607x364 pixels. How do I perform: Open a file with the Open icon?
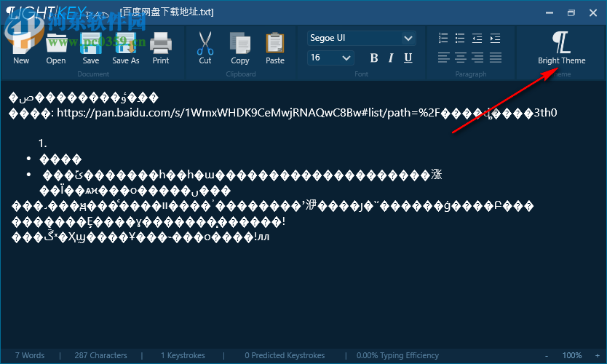pyautogui.click(x=56, y=48)
